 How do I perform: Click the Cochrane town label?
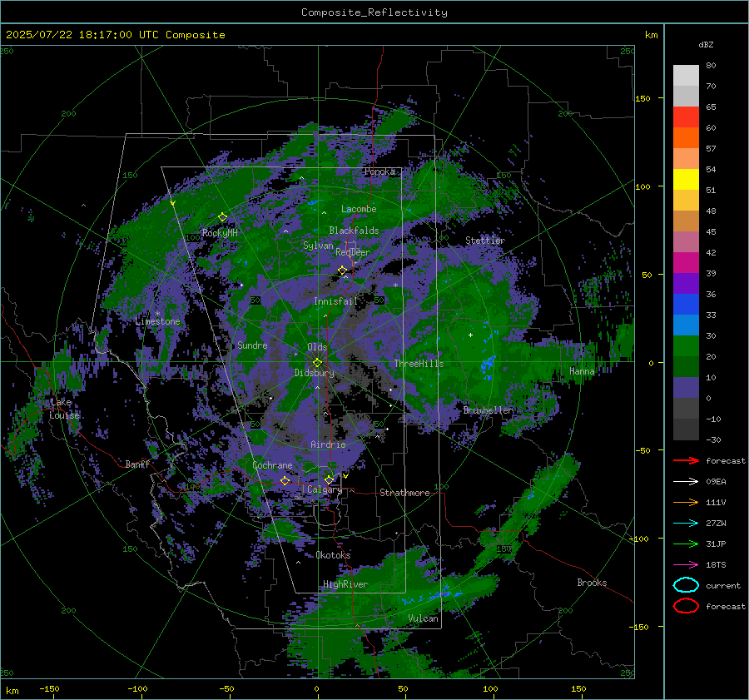point(272,465)
